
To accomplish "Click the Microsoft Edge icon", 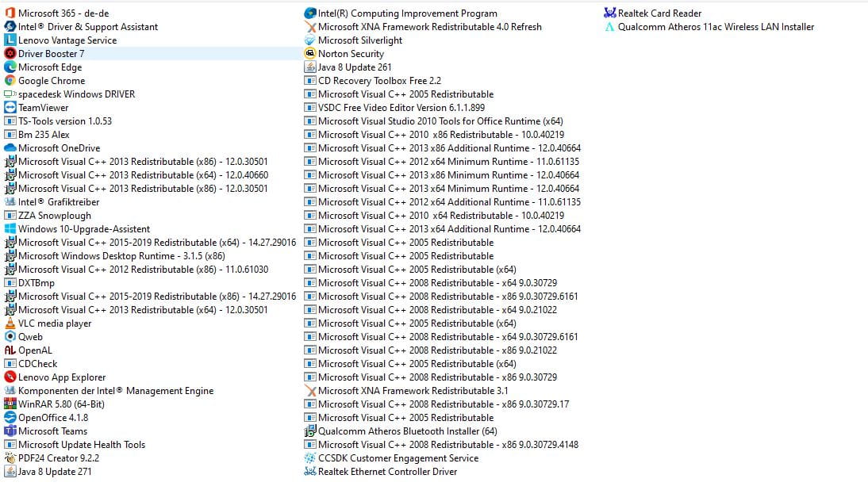I will point(10,67).
